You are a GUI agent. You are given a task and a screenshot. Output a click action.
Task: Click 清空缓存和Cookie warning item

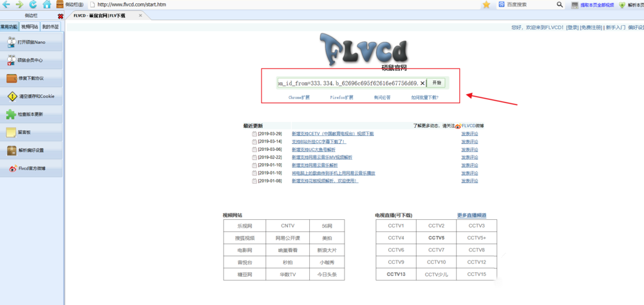(31, 96)
